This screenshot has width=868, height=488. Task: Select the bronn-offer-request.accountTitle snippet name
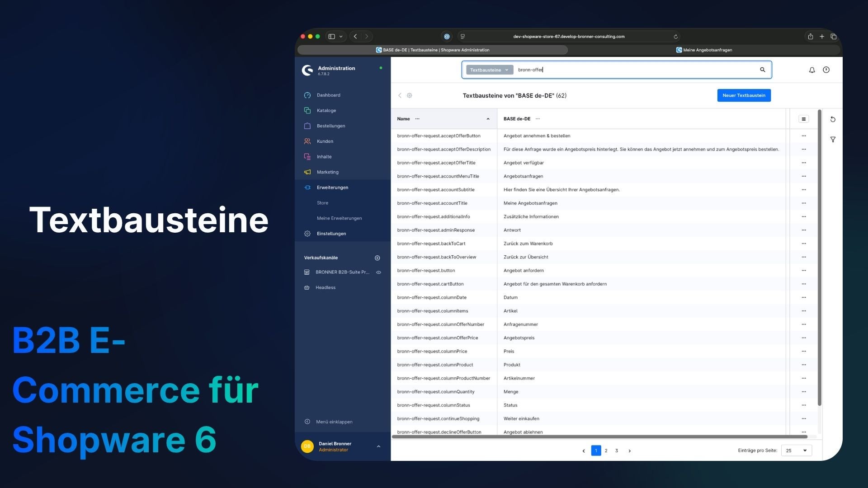[432, 203]
